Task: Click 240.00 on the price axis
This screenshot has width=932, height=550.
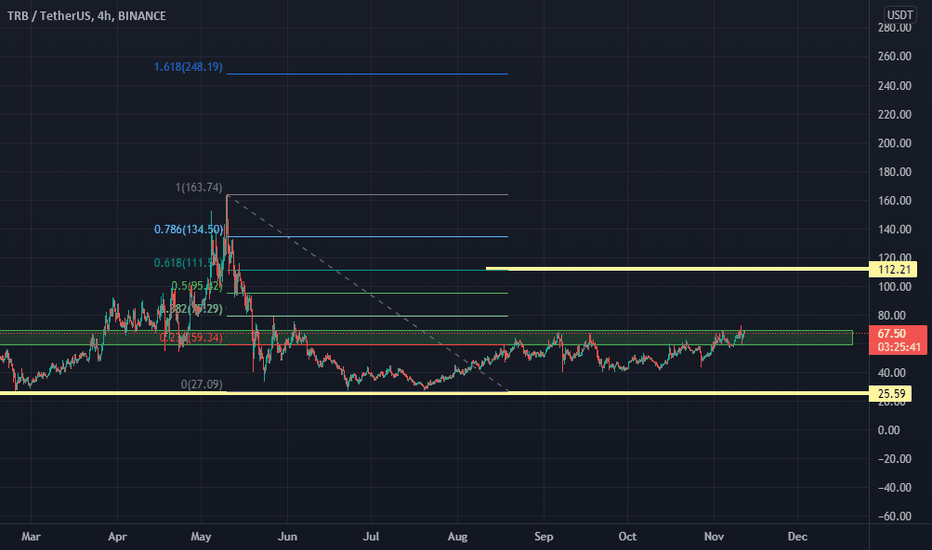Action: click(894, 86)
